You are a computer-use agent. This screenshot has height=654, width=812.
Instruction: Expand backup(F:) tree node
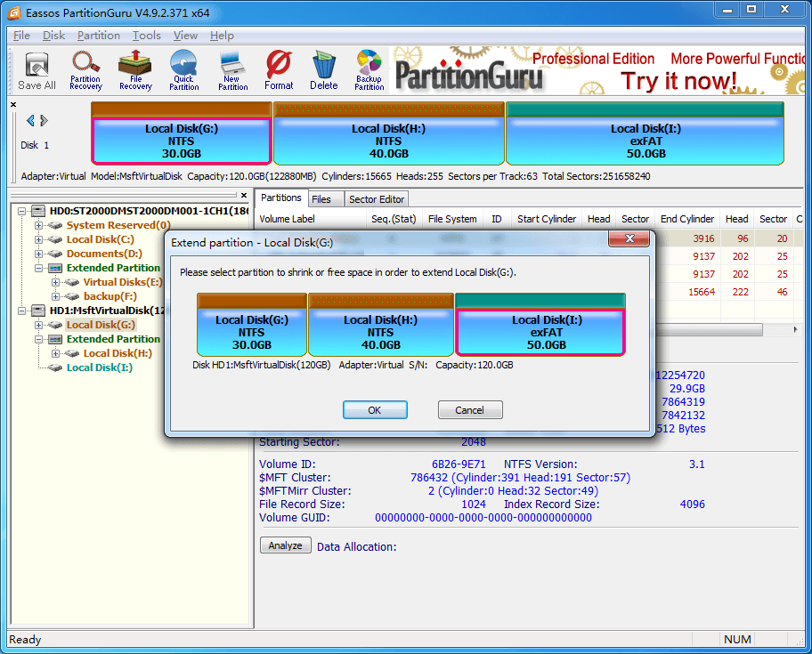tap(56, 296)
